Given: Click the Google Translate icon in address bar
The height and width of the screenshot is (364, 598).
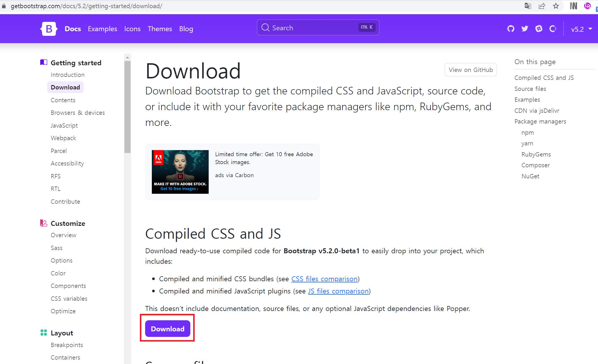Looking at the screenshot, I should click(x=528, y=6).
